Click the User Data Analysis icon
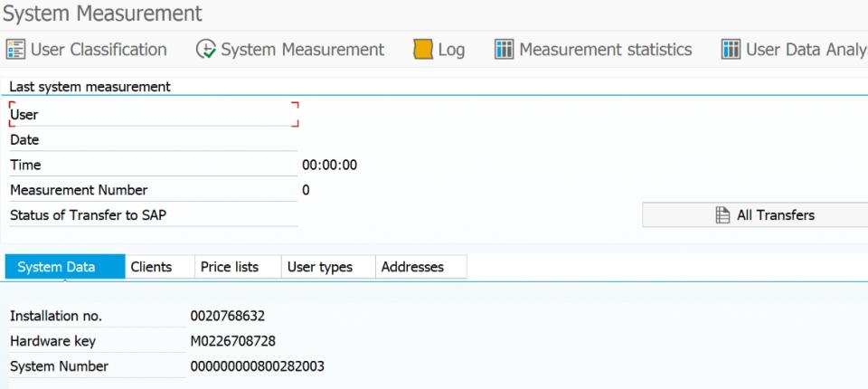Viewport: 868px width, 389px height. [731, 50]
